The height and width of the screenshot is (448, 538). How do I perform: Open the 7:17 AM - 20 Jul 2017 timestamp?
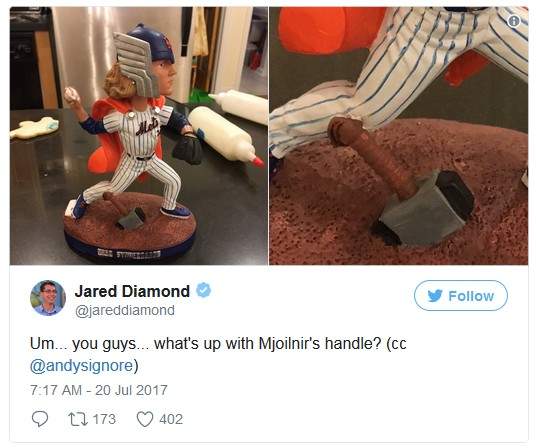pos(99,390)
